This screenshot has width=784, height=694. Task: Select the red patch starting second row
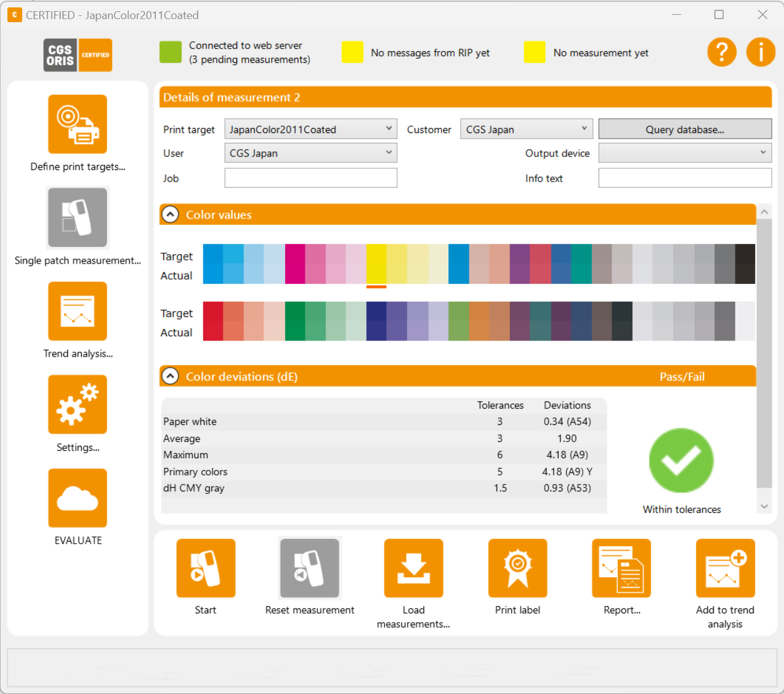[213, 321]
